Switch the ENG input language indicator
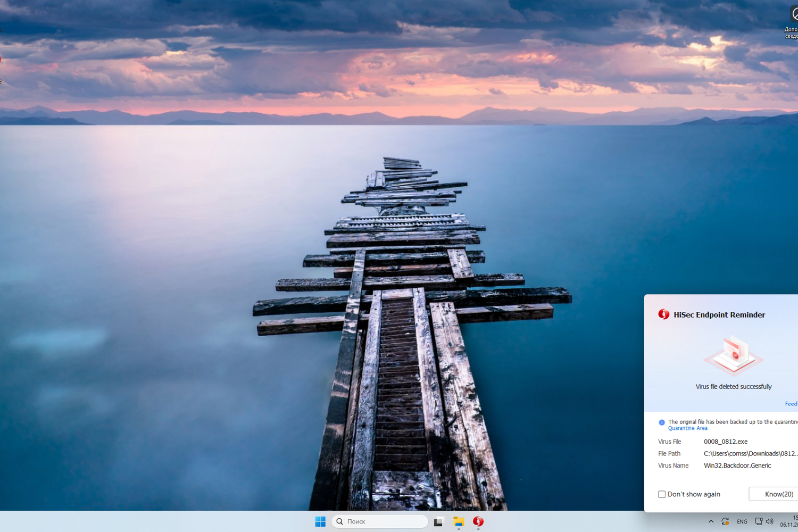Screen dimensions: 798x532 [742, 522]
